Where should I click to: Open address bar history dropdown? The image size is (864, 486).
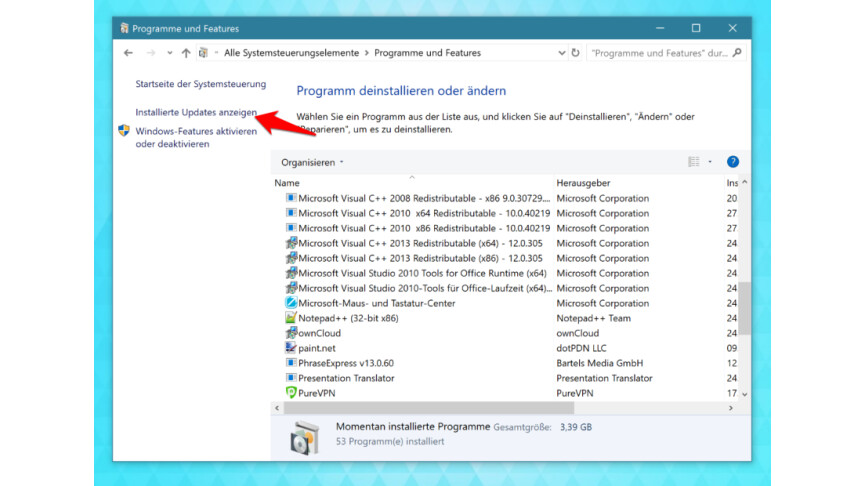click(x=561, y=53)
